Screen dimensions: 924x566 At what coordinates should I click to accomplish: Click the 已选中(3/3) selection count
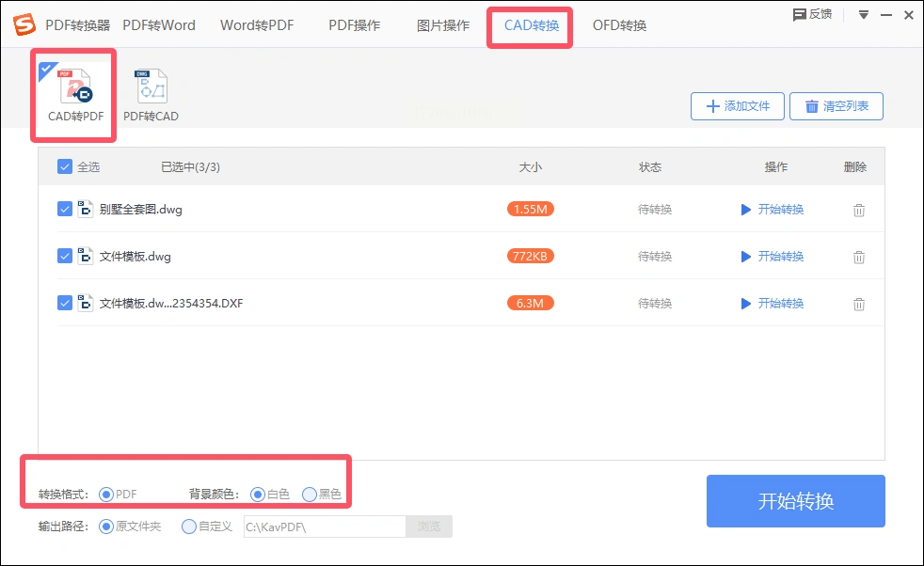[x=190, y=166]
